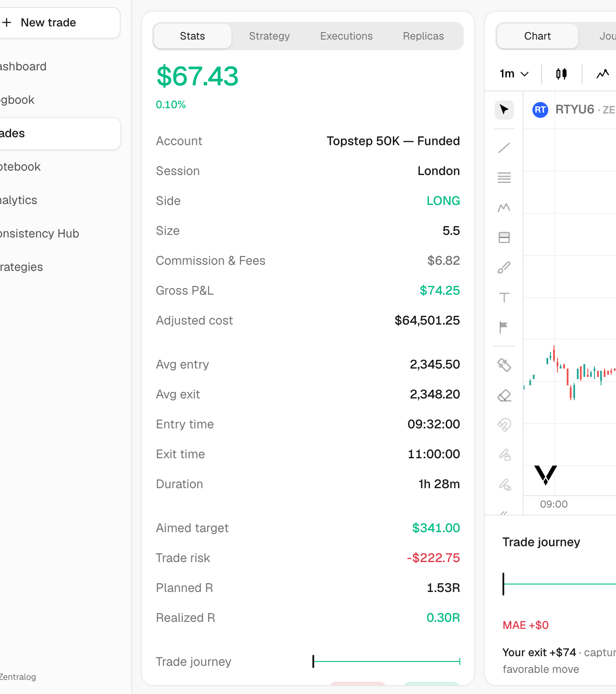Switch to the Strategy tab

pyautogui.click(x=269, y=36)
